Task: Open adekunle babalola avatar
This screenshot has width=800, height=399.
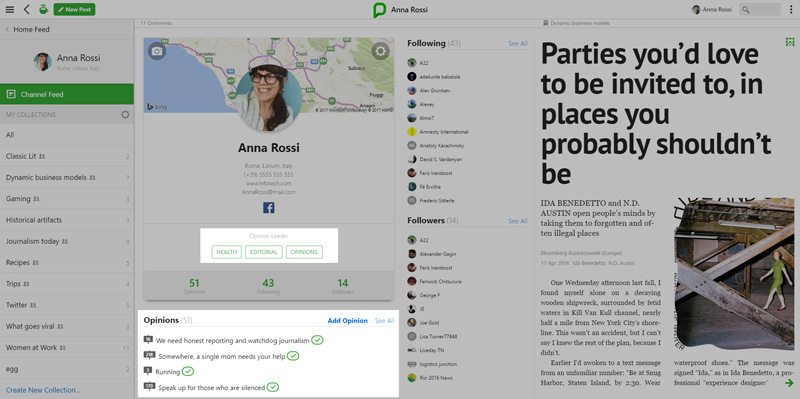Action: click(412, 77)
